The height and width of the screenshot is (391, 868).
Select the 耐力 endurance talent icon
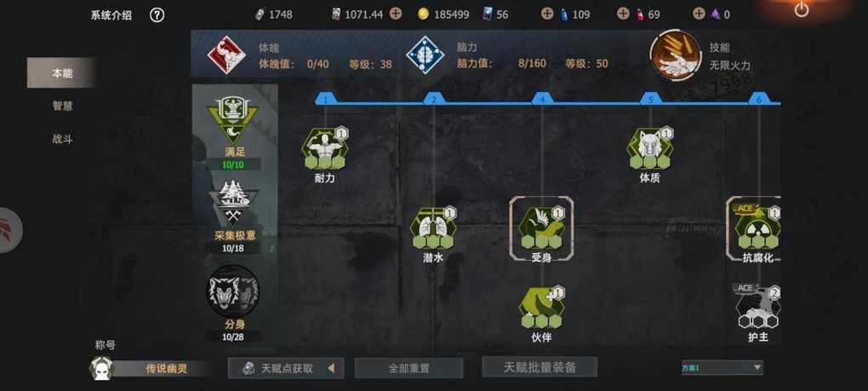click(325, 148)
